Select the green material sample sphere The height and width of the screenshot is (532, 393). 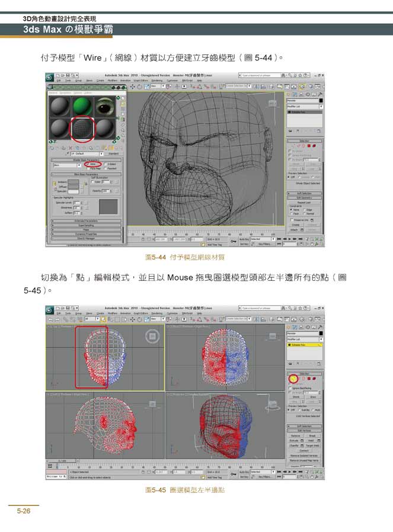[82, 107]
